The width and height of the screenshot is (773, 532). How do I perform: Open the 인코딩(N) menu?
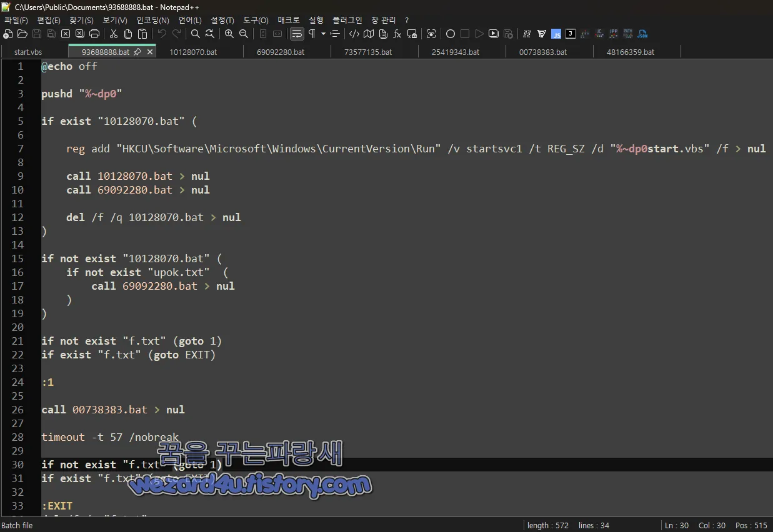(x=152, y=20)
